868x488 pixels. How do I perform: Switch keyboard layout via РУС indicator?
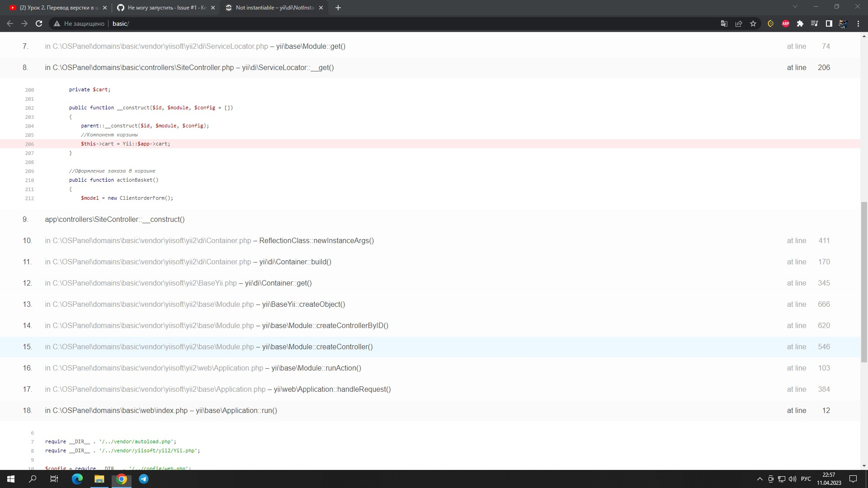point(807,479)
